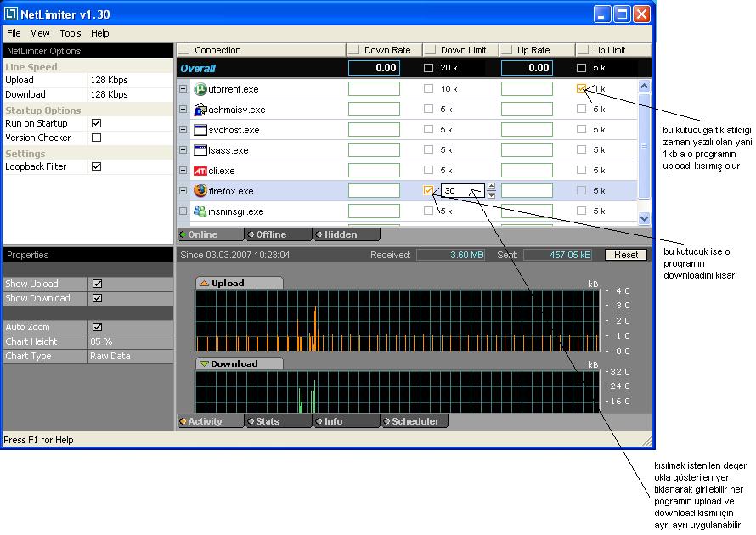Click the msnmsgr.exe messenger icon

pos(200,211)
